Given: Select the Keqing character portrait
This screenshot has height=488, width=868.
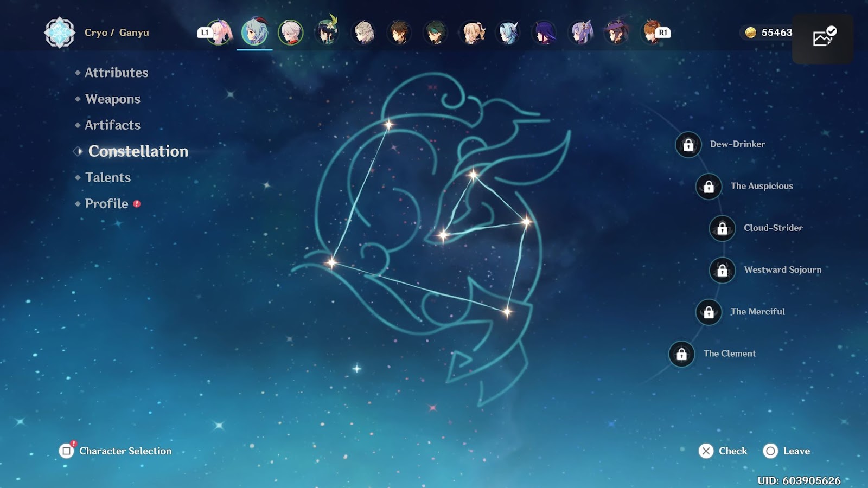Looking at the screenshot, I should [580, 33].
